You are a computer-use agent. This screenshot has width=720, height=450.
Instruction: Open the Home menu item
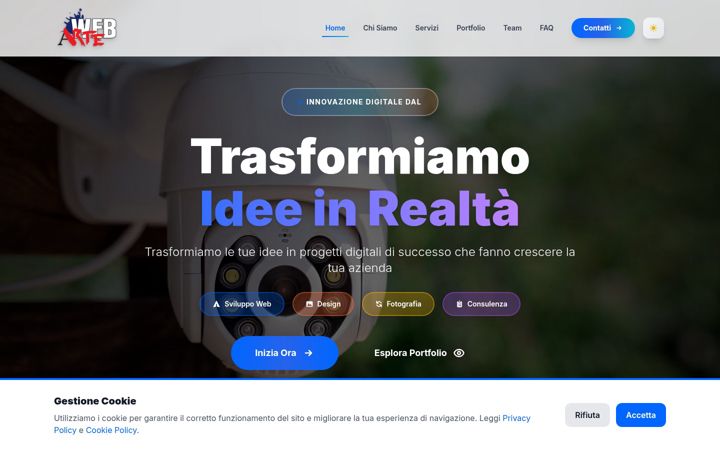(335, 28)
